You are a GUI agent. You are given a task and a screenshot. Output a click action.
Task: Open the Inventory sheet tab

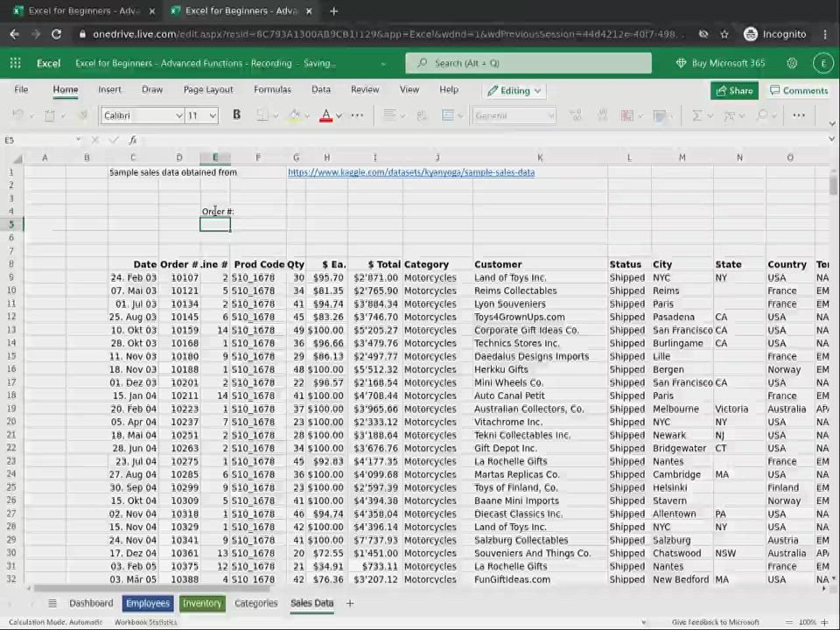tap(202, 603)
